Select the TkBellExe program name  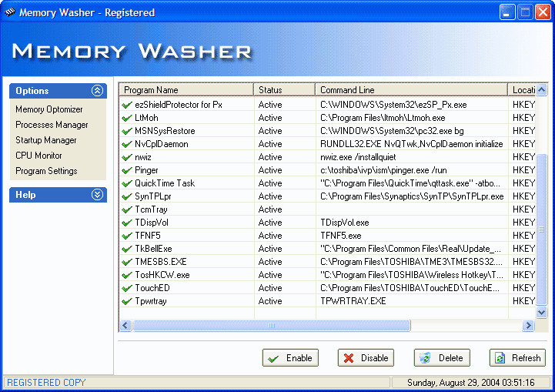coord(153,249)
